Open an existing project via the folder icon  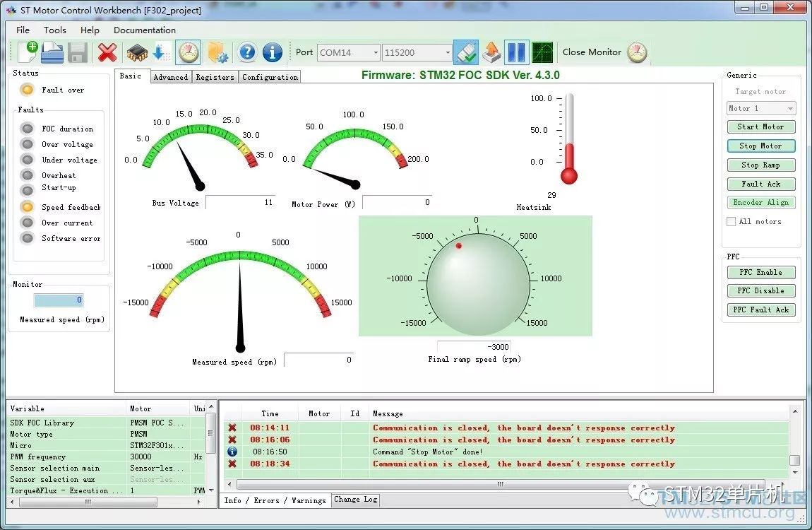click(x=52, y=52)
